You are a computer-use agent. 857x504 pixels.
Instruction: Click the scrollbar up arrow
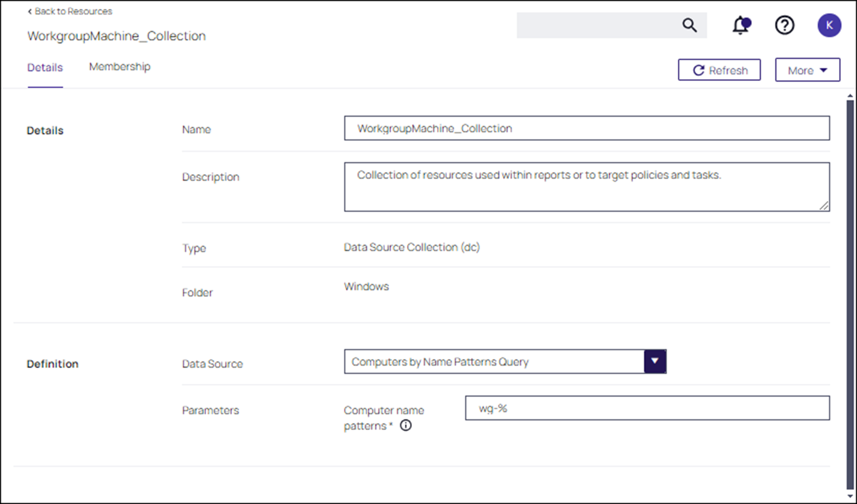click(x=850, y=96)
